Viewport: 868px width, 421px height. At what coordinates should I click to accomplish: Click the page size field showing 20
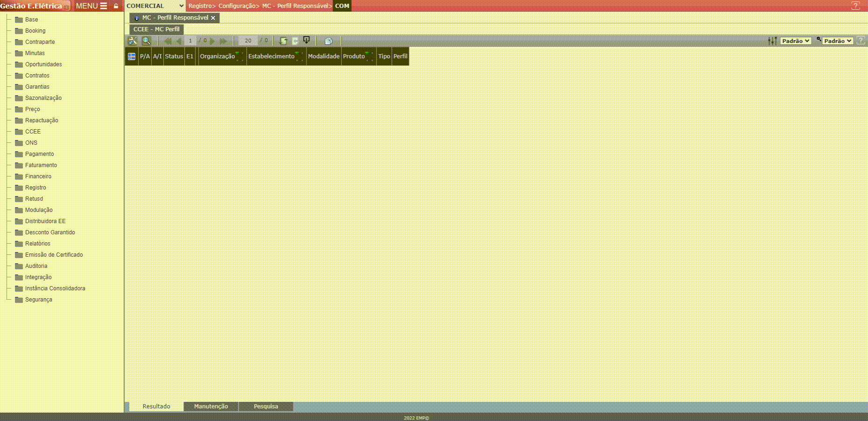[248, 41]
